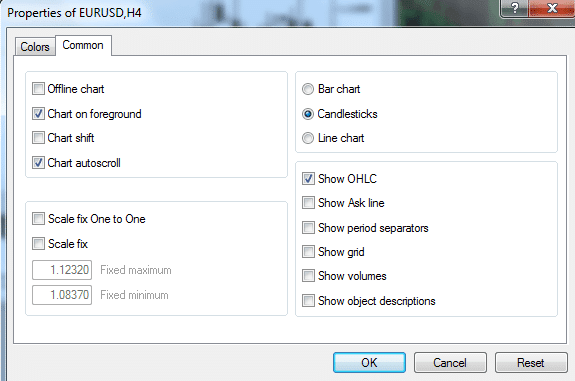Image resolution: width=575 pixels, height=381 pixels.
Task: Select the Bar chart radio button
Action: click(x=308, y=89)
